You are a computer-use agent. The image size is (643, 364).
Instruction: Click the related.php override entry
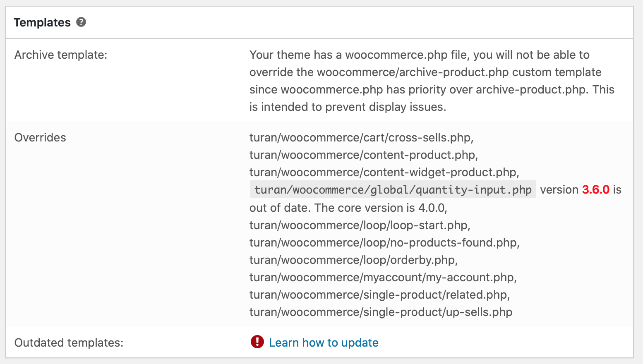point(379,295)
